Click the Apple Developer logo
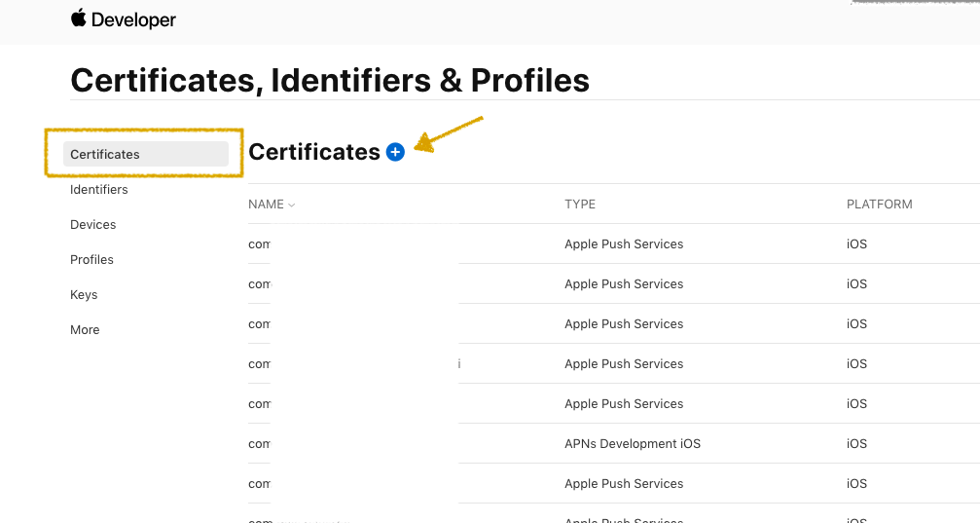The width and height of the screenshot is (980, 523). point(124,19)
